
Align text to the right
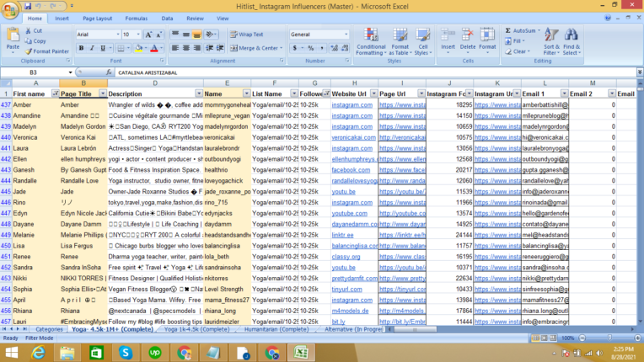(196, 48)
